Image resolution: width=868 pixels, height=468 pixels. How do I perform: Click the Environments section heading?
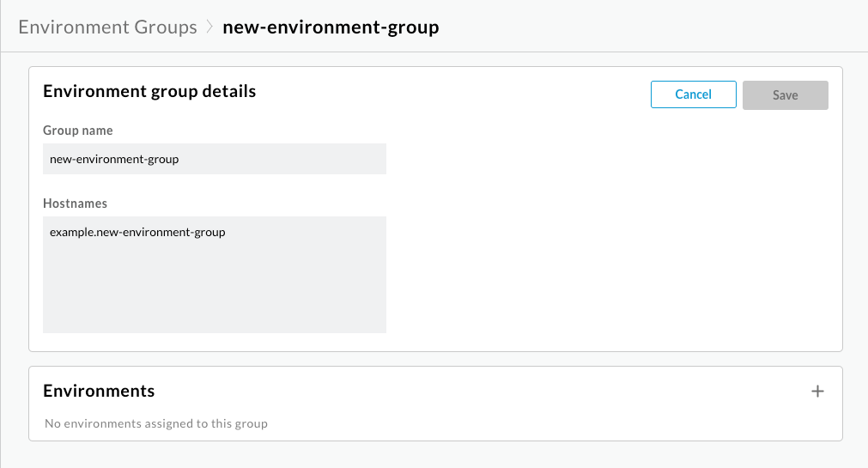coord(99,392)
